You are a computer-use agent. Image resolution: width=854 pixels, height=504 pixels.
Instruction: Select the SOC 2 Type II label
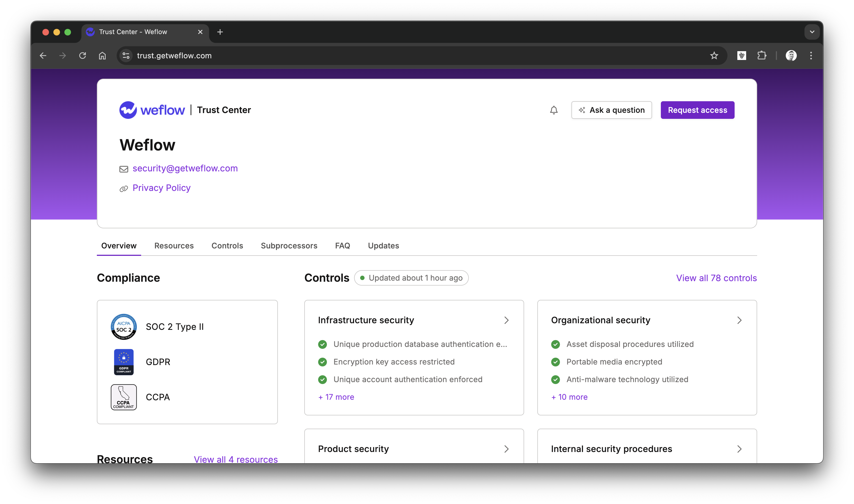click(174, 327)
